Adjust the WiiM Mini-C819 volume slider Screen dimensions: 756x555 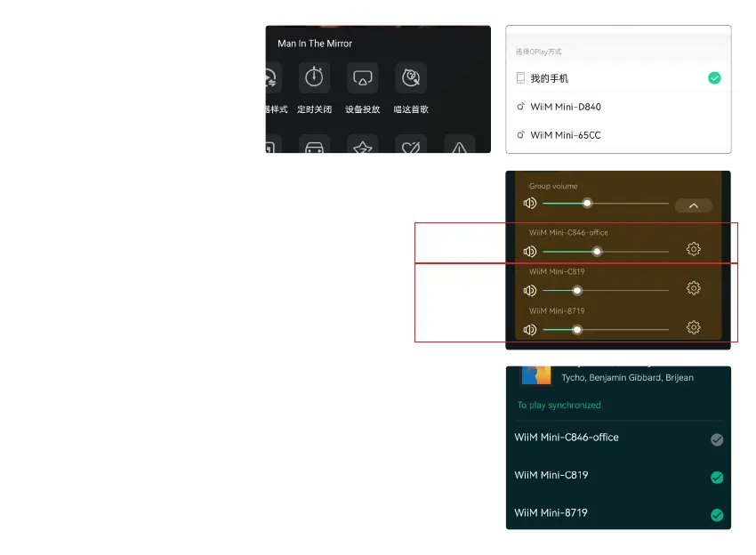[x=605, y=290]
